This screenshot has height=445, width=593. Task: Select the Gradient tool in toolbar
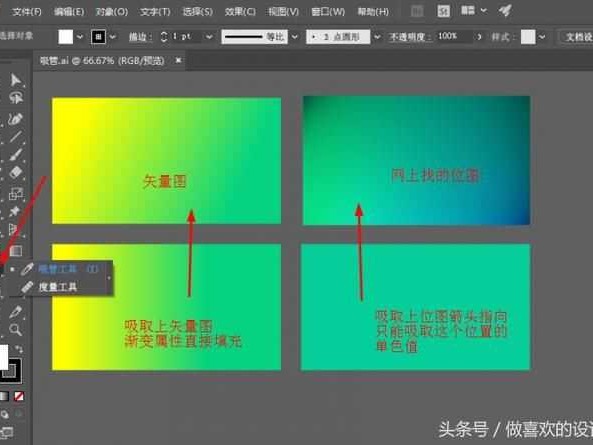16,250
